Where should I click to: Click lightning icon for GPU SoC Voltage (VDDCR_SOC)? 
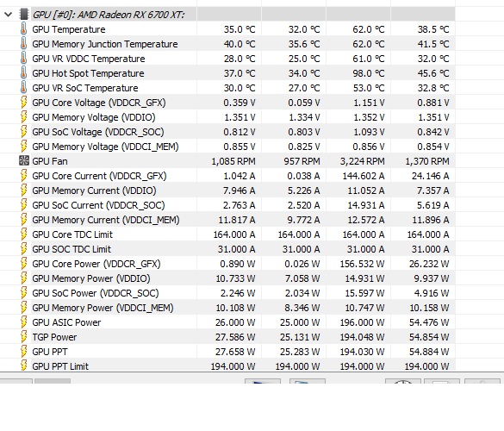point(23,132)
